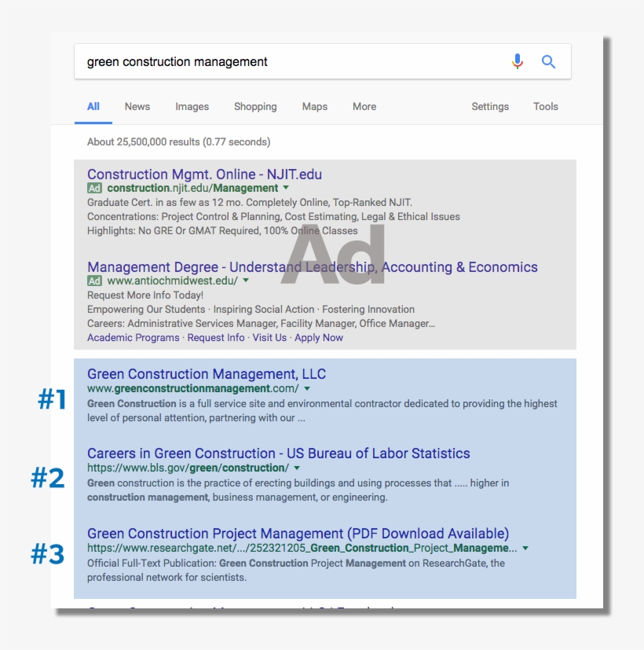This screenshot has width=644, height=650.
Task: Open the More search categories menu
Action: click(x=364, y=106)
